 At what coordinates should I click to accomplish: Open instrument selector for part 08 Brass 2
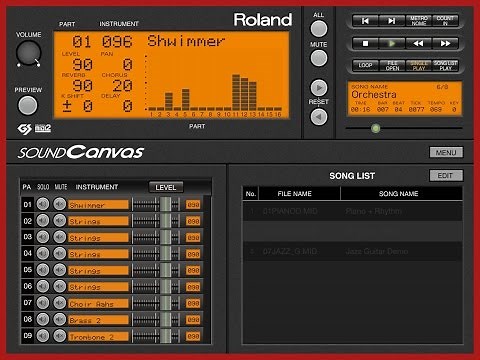[98, 320]
